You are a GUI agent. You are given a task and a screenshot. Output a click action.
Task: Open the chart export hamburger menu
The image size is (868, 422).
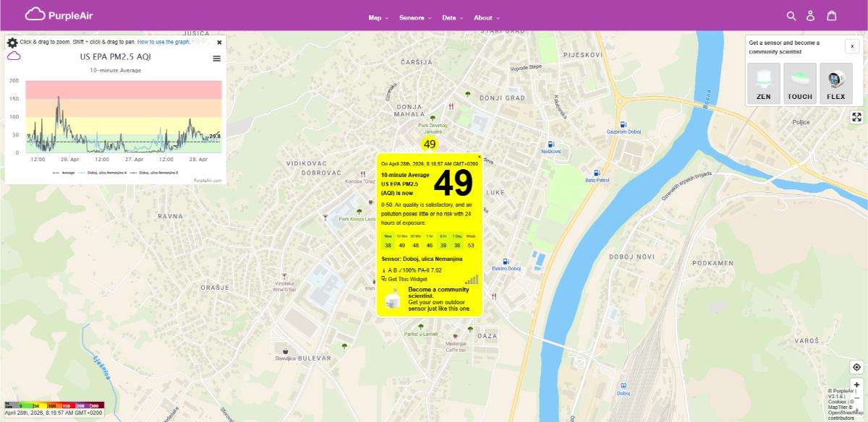click(216, 59)
